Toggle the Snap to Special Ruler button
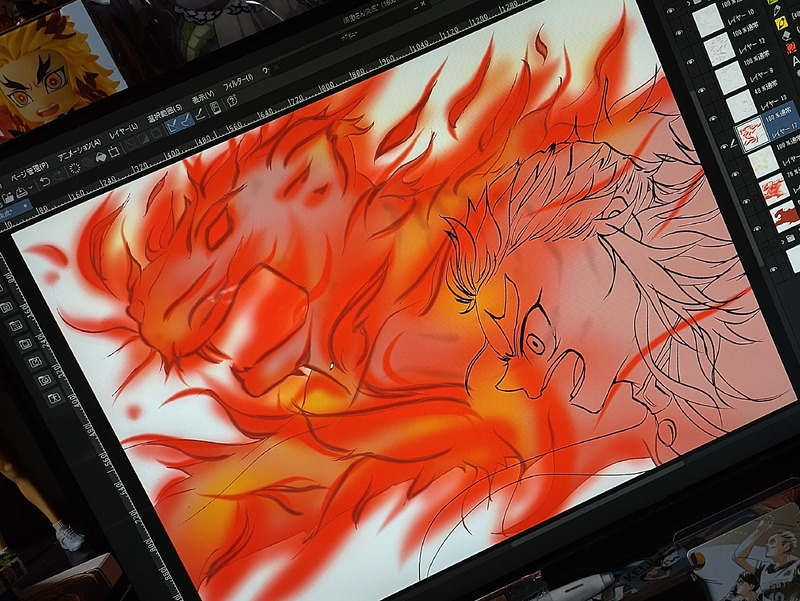 pos(186,119)
